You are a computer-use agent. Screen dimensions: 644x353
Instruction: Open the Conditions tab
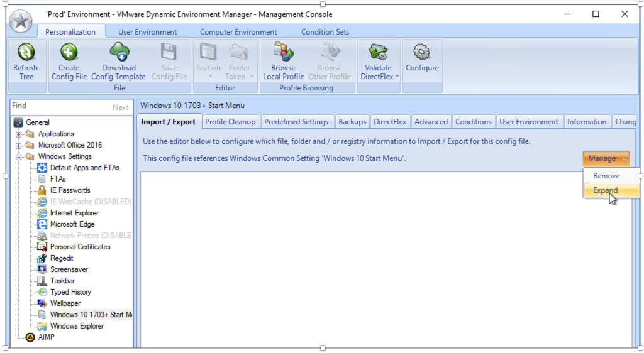pyautogui.click(x=473, y=122)
